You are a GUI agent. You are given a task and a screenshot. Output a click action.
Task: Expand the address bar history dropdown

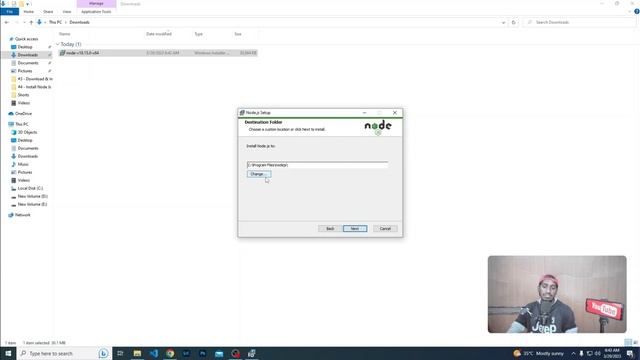click(503, 22)
